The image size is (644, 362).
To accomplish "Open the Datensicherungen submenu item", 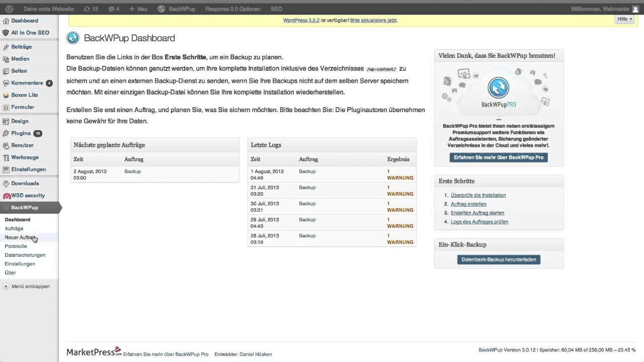I will 25,255.
